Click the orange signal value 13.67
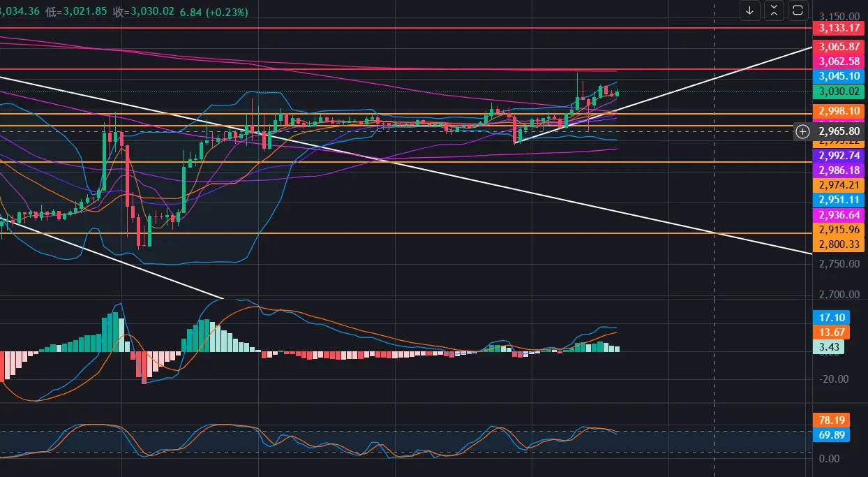Viewport: 868px width, 477px height. click(x=830, y=332)
